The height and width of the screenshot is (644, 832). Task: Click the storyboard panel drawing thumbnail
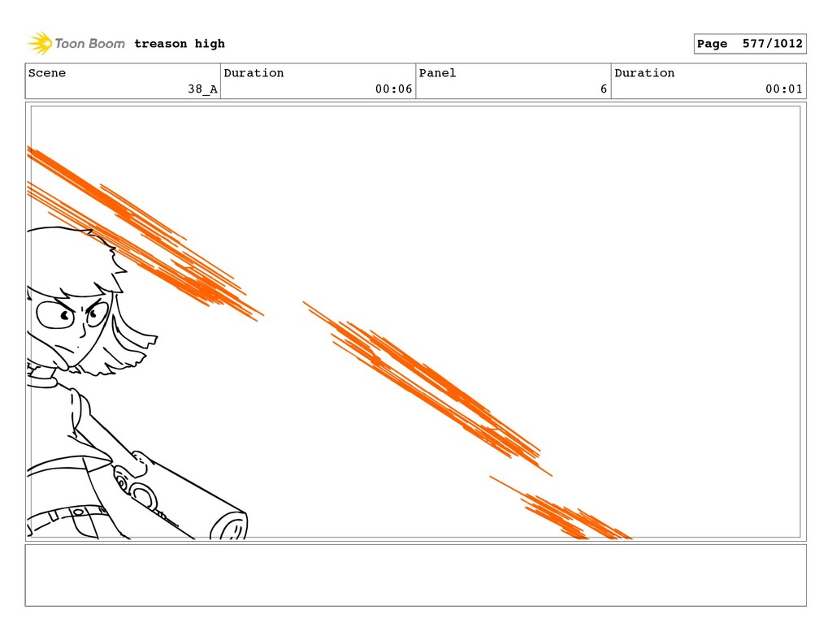(x=415, y=322)
